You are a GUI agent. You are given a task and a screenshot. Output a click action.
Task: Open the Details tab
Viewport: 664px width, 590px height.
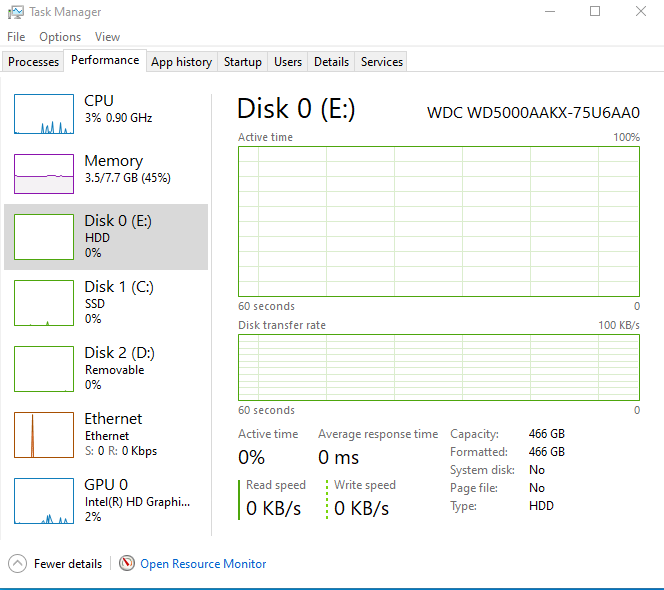point(331,62)
